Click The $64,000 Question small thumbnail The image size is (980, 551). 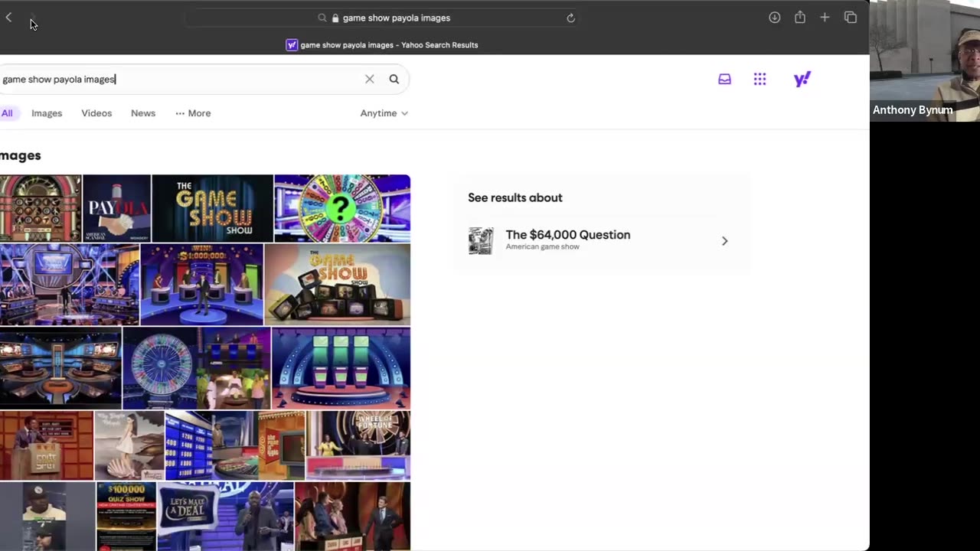[x=481, y=241]
